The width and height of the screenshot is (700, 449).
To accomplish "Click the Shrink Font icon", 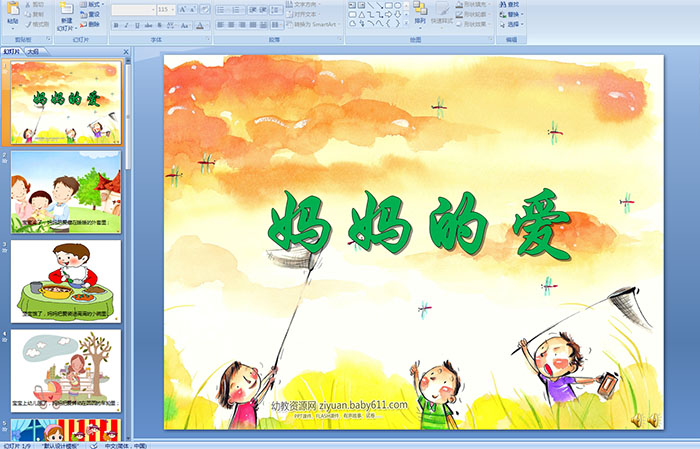I will point(192,9).
